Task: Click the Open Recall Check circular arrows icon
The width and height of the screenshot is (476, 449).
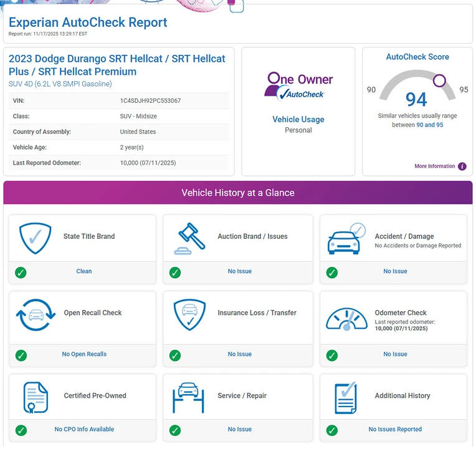Action: point(36,315)
